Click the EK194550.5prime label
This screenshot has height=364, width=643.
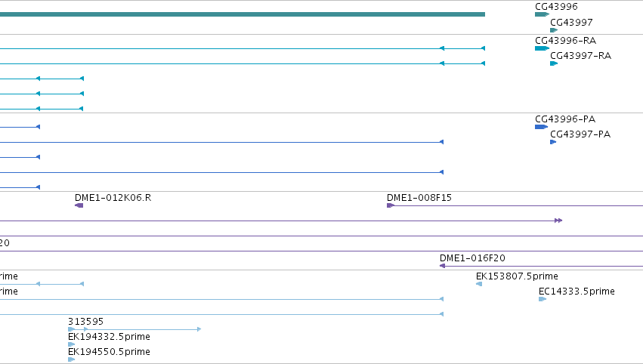[x=109, y=352]
